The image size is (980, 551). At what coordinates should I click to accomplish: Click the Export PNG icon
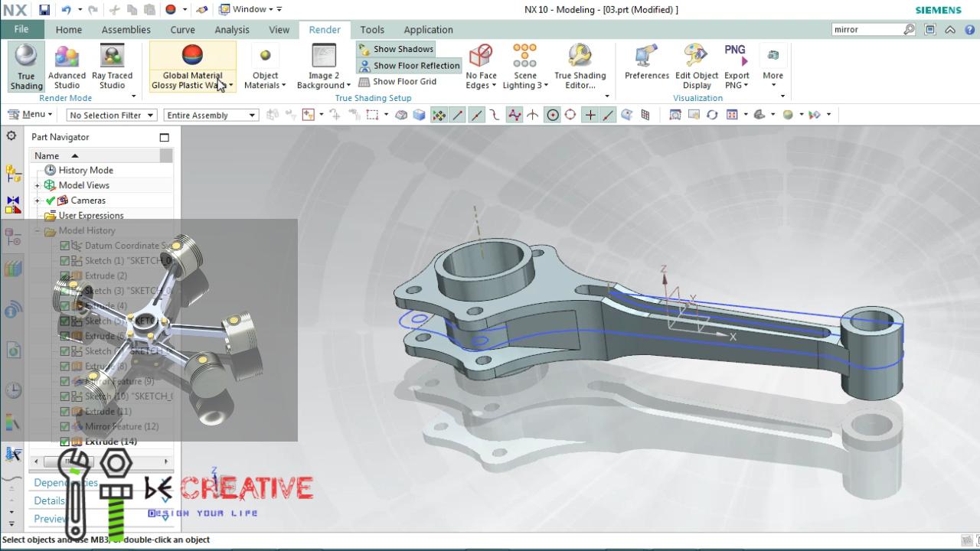(736, 55)
